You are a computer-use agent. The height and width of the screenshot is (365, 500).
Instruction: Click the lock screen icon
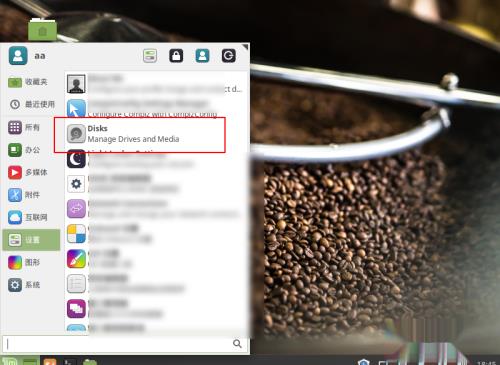coord(176,56)
